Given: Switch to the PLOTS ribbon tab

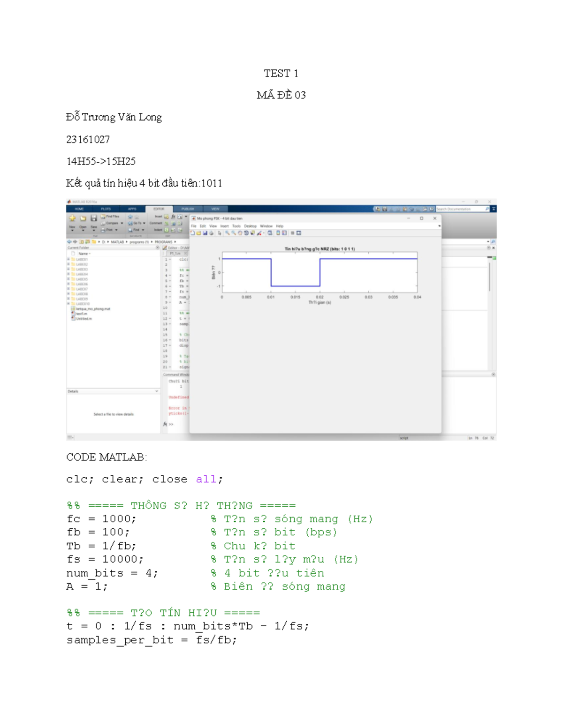Looking at the screenshot, I should point(106,209).
